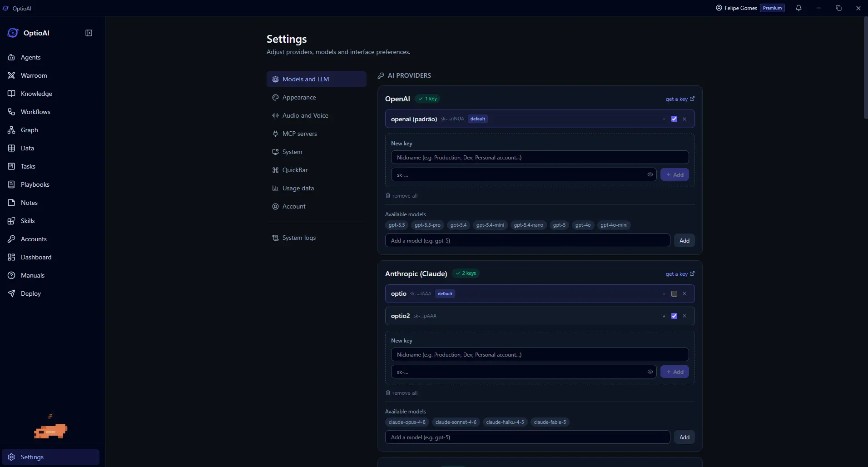Viewport: 868px width, 467px height.
Task: Collapse the sidebar with the panel icon
Action: point(89,33)
